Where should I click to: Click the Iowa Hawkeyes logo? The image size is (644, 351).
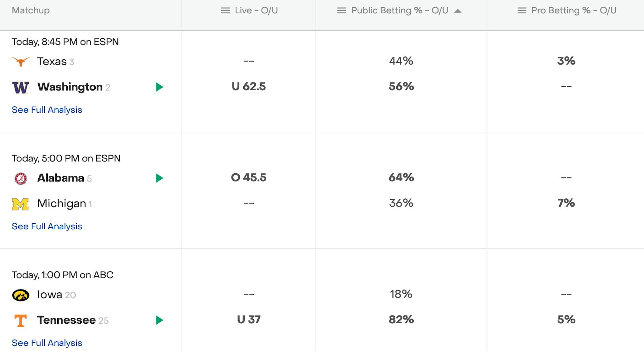tap(21, 295)
